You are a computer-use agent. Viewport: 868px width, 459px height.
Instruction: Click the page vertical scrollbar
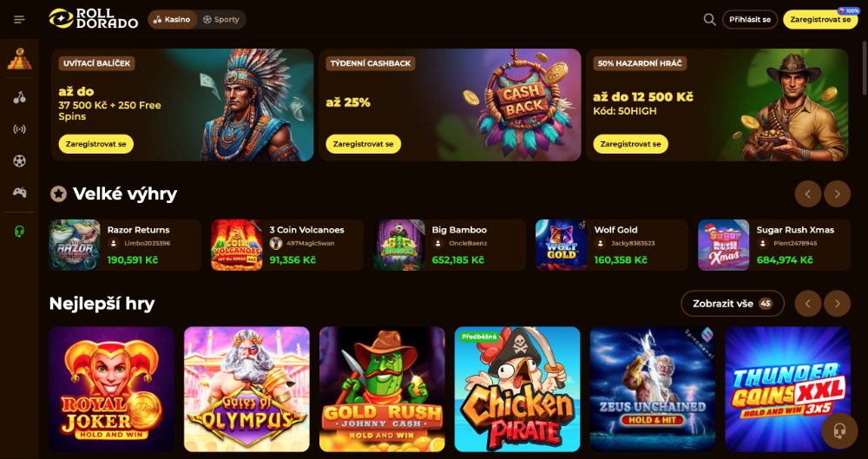(x=865, y=62)
